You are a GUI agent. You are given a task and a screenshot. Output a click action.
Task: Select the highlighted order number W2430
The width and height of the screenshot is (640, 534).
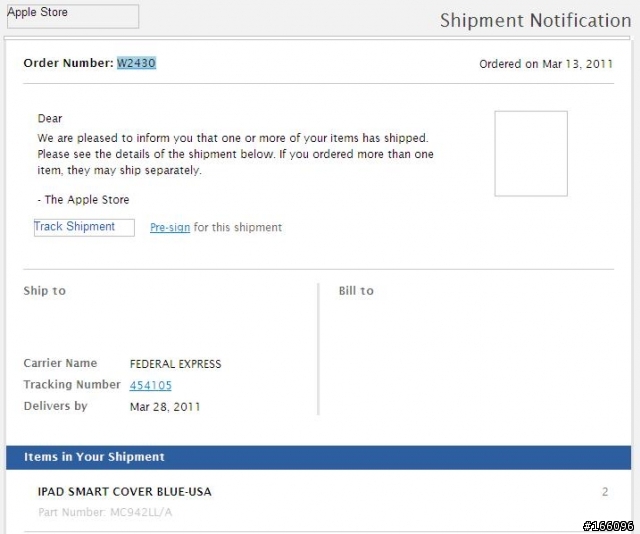(x=136, y=63)
